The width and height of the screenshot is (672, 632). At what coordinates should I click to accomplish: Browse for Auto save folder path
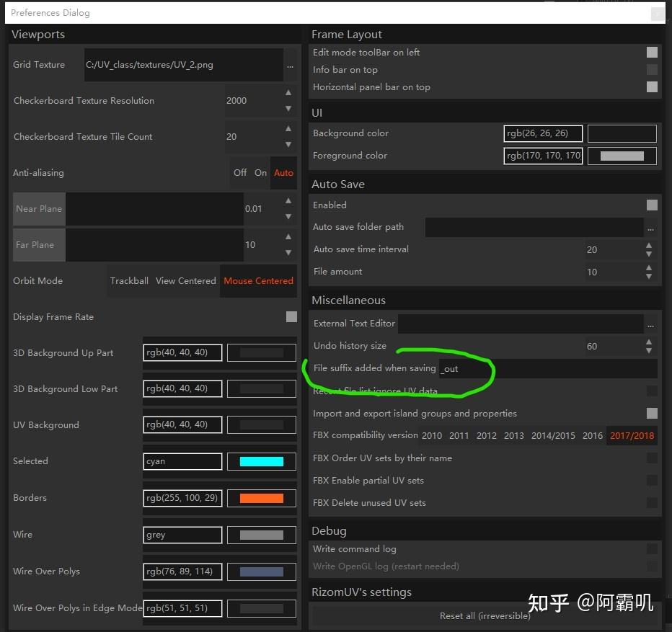click(x=650, y=227)
